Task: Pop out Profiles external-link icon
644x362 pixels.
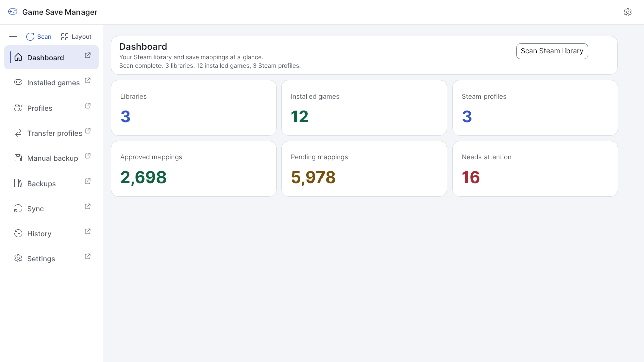Action: 88,106
